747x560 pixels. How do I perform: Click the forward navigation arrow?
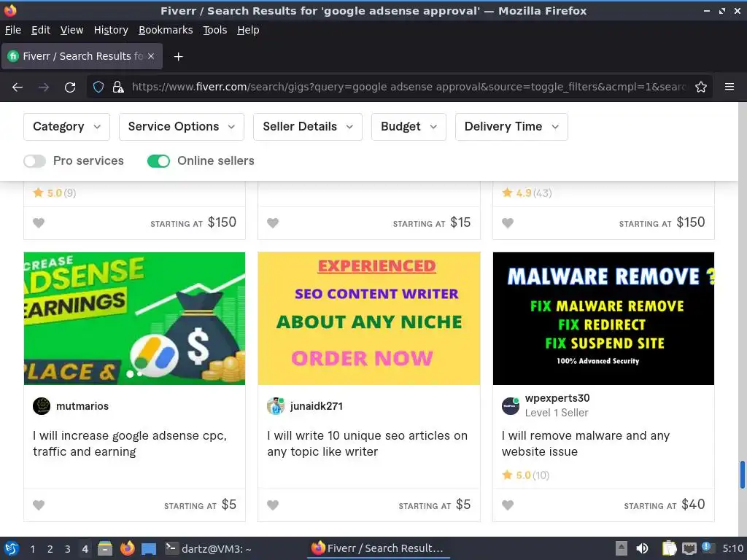[x=44, y=87]
